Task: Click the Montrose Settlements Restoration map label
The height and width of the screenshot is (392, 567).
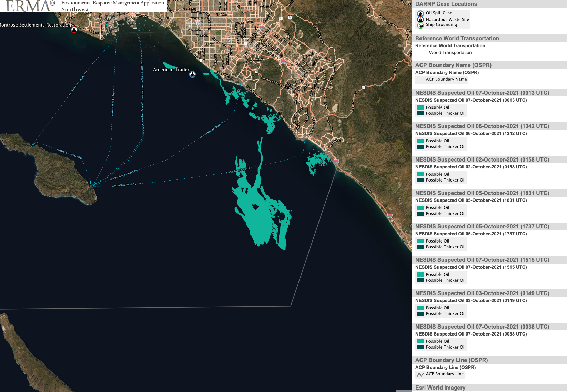Action: 36,25
